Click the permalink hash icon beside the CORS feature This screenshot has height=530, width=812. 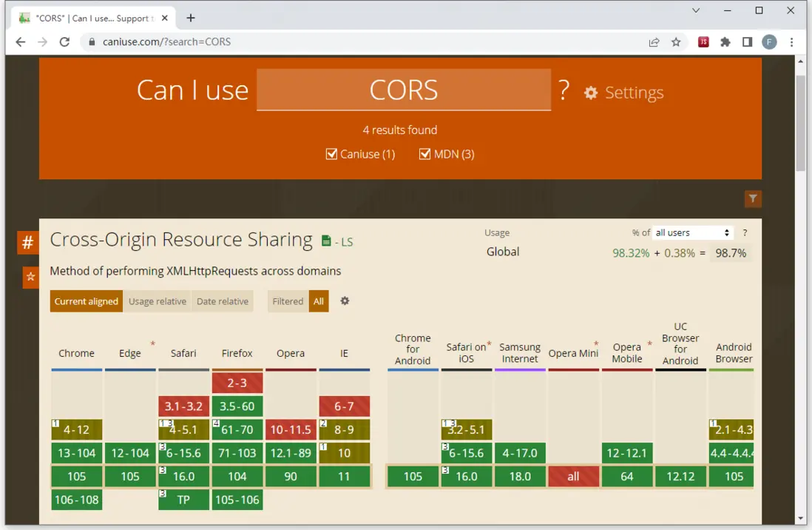tap(27, 242)
